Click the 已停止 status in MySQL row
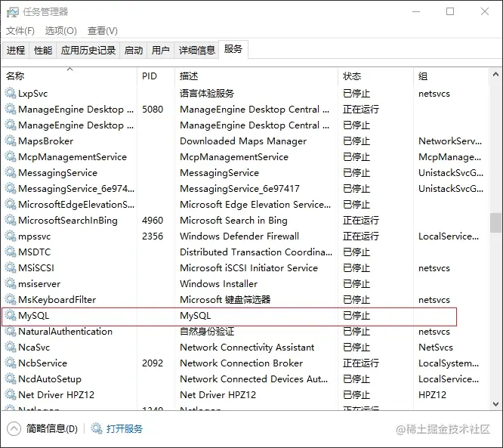The width and height of the screenshot is (503, 448). [356, 316]
